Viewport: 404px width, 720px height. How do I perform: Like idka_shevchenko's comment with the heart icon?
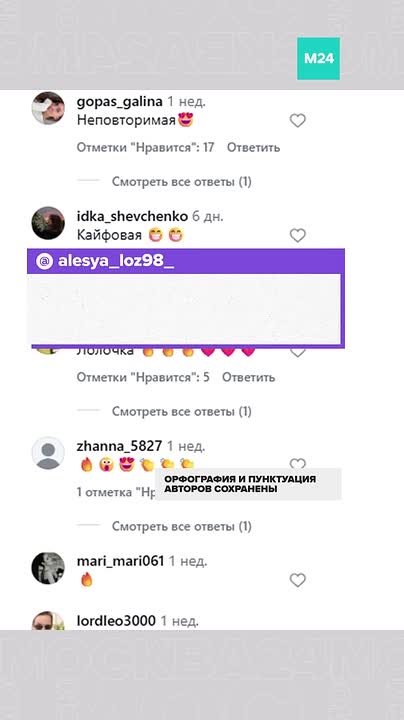pyautogui.click(x=297, y=236)
